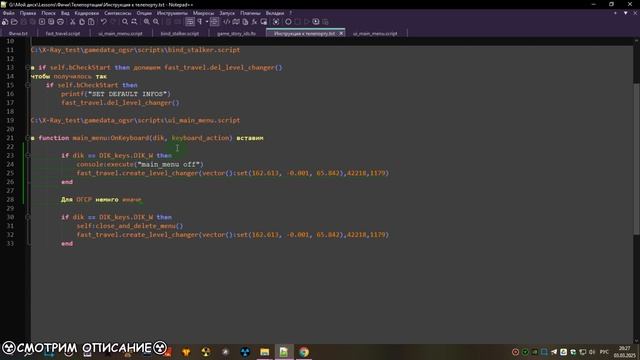This screenshot has height=360, width=640.
Task: Open File Explorer from the taskbar
Action: (x=264, y=352)
